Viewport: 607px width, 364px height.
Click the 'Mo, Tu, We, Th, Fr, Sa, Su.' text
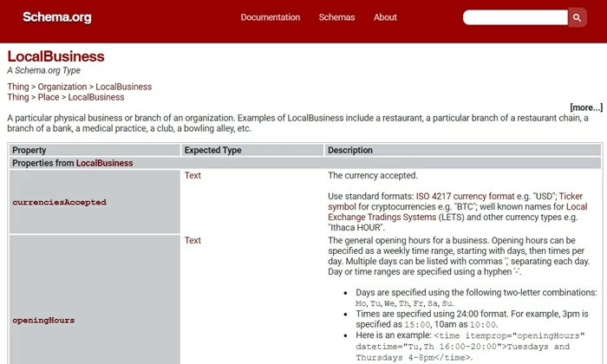pyautogui.click(x=405, y=303)
